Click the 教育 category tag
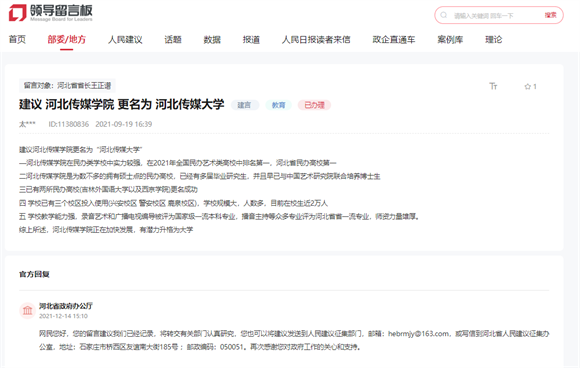 [279, 105]
